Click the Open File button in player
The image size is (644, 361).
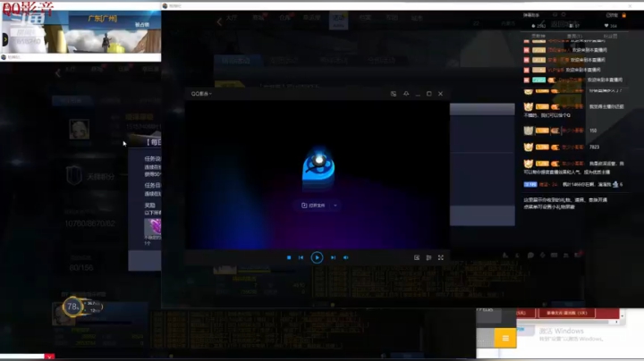tap(313, 206)
